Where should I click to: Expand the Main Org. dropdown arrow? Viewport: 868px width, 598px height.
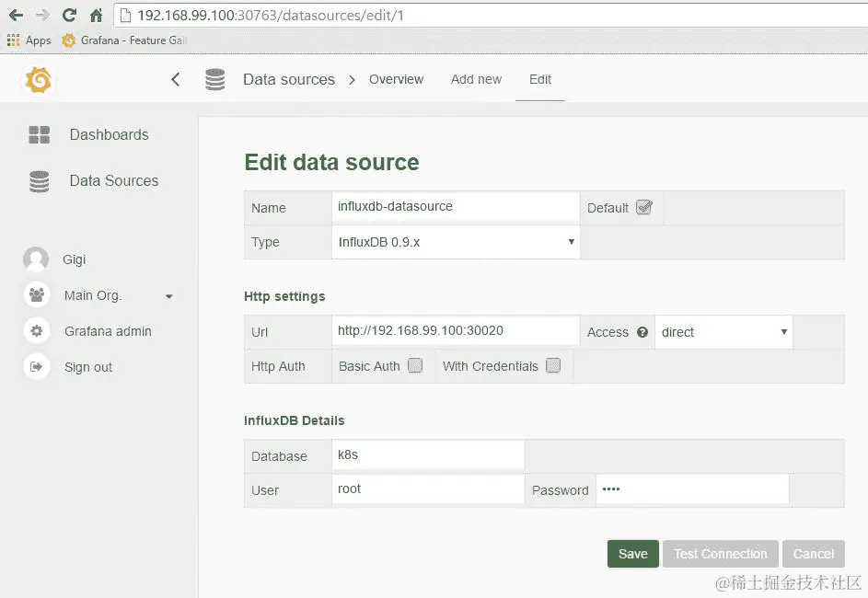(168, 296)
